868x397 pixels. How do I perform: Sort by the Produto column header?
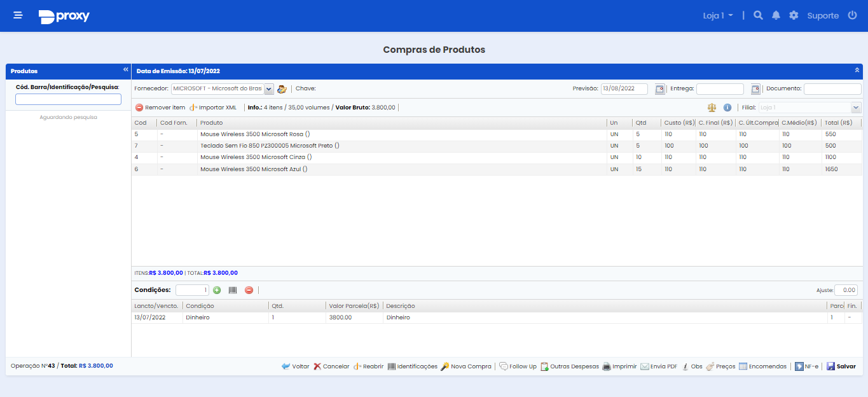coord(401,123)
